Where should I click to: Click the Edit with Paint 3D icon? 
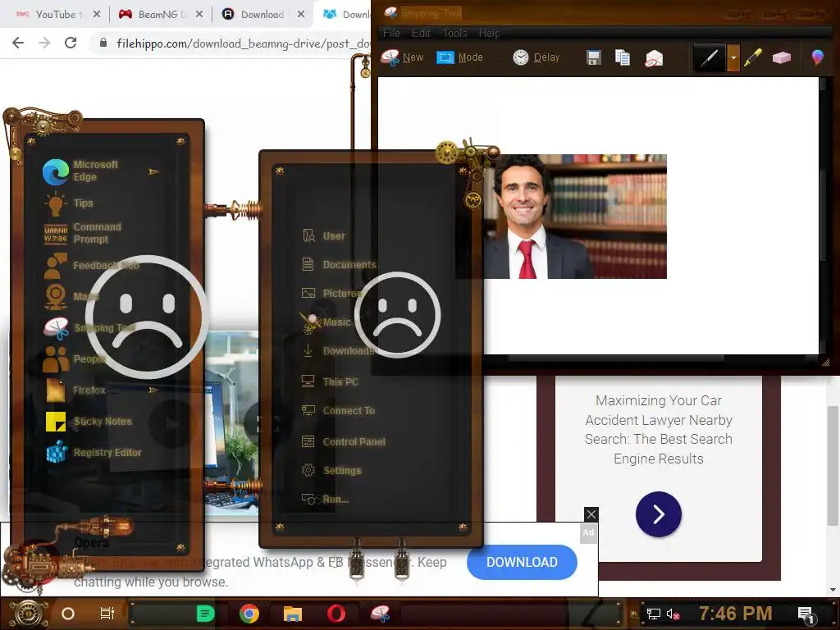[x=817, y=57]
